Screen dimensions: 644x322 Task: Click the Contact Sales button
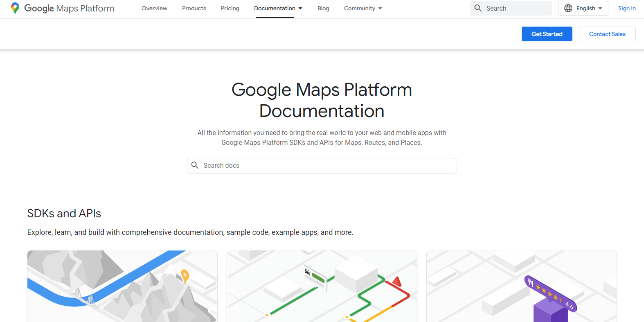(607, 34)
